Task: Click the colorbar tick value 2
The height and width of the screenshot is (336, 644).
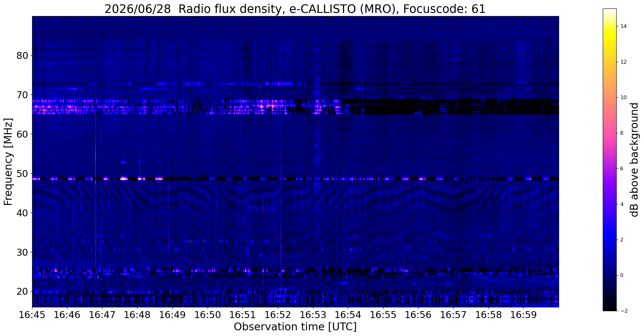Action: 622,240
